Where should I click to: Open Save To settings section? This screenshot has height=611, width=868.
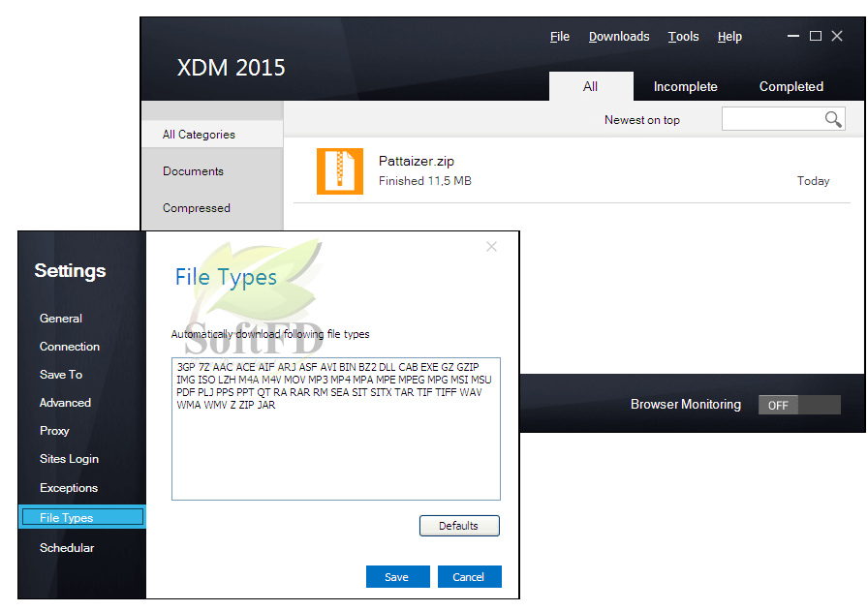point(61,375)
